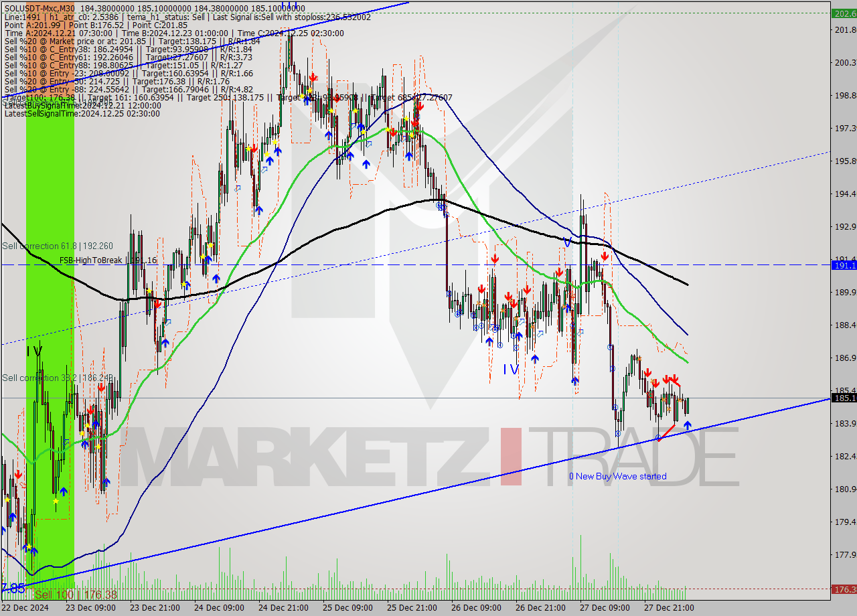Click the 180.9 price axis label

point(844,489)
